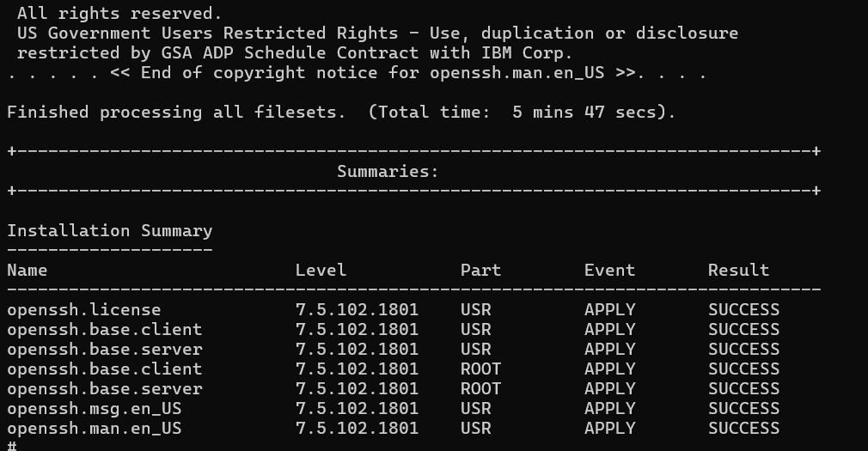Click the Name column header
Viewport: 868px width, 451px height.
[x=28, y=271]
